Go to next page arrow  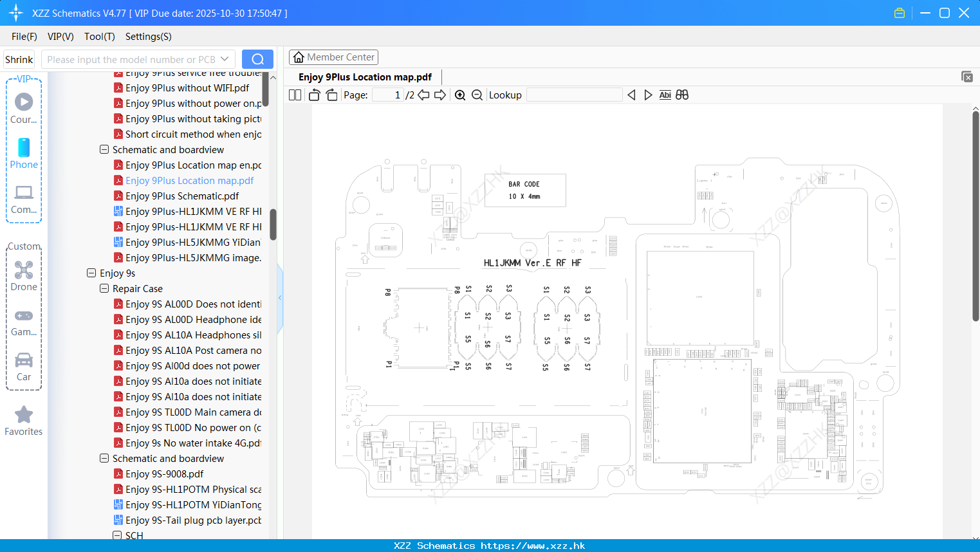click(440, 95)
